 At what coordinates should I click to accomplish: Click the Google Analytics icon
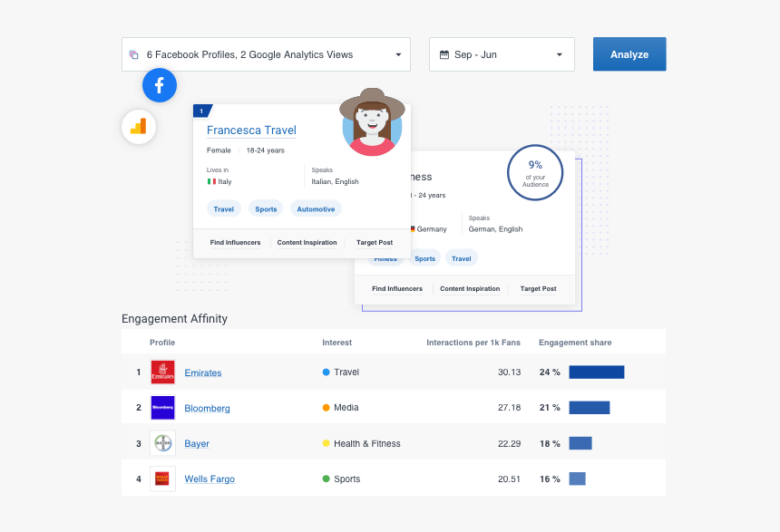point(139,127)
